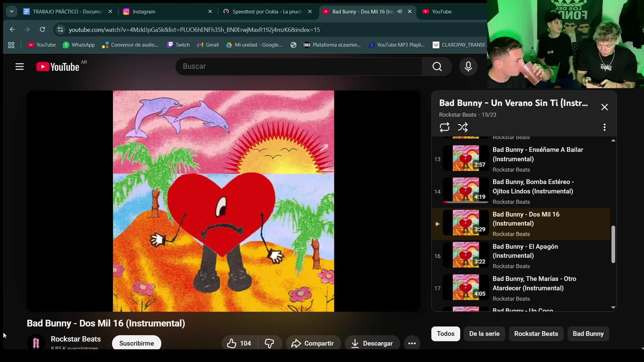Click playlist scrollbar up arrow
The image size is (644, 362).
[x=613, y=140]
